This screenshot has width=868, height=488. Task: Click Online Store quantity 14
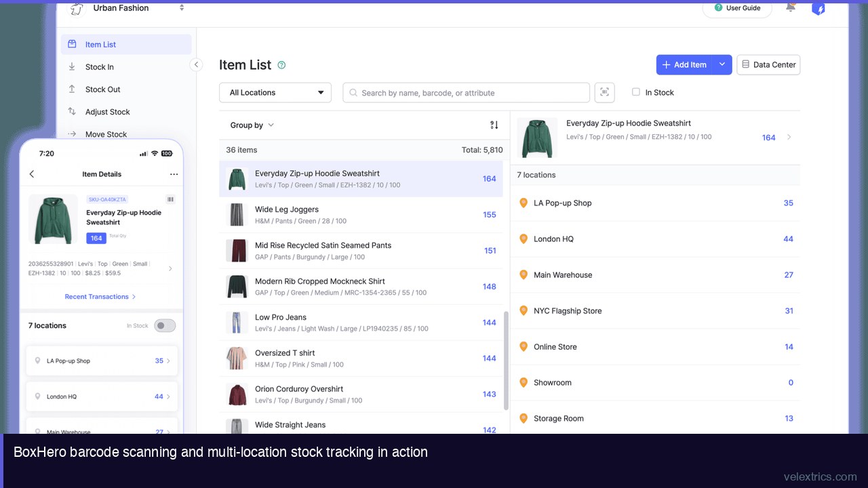click(789, 347)
